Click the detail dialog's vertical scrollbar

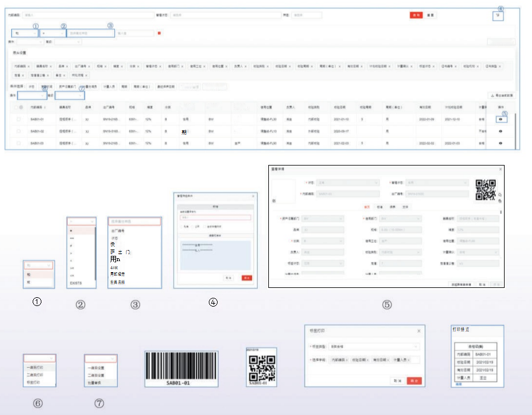(501, 212)
